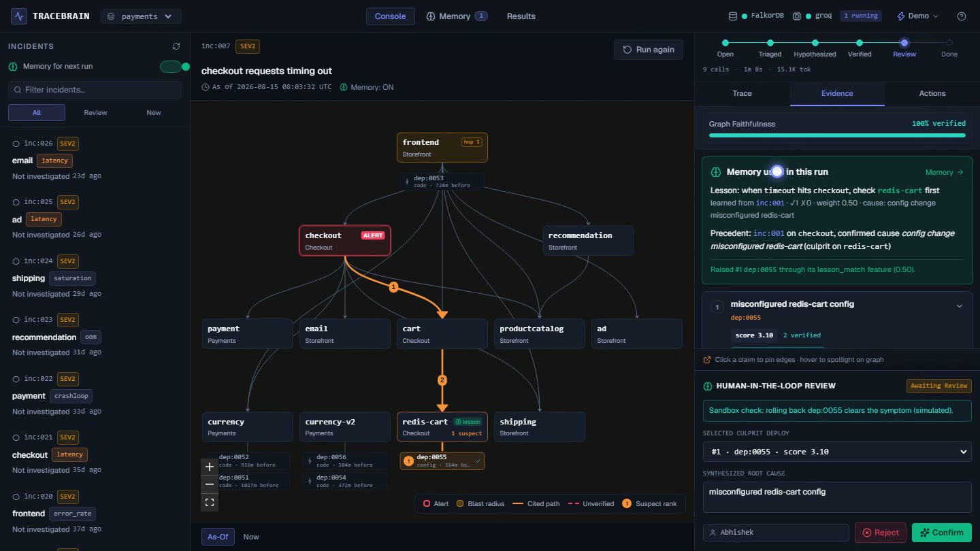Image resolution: width=980 pixels, height=551 pixels.
Task: Select the checkout ALERT node
Action: point(345,241)
